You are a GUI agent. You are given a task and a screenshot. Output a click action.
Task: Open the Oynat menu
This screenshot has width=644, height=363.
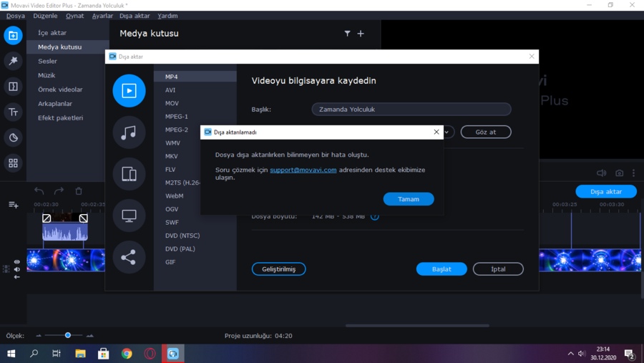tap(74, 16)
